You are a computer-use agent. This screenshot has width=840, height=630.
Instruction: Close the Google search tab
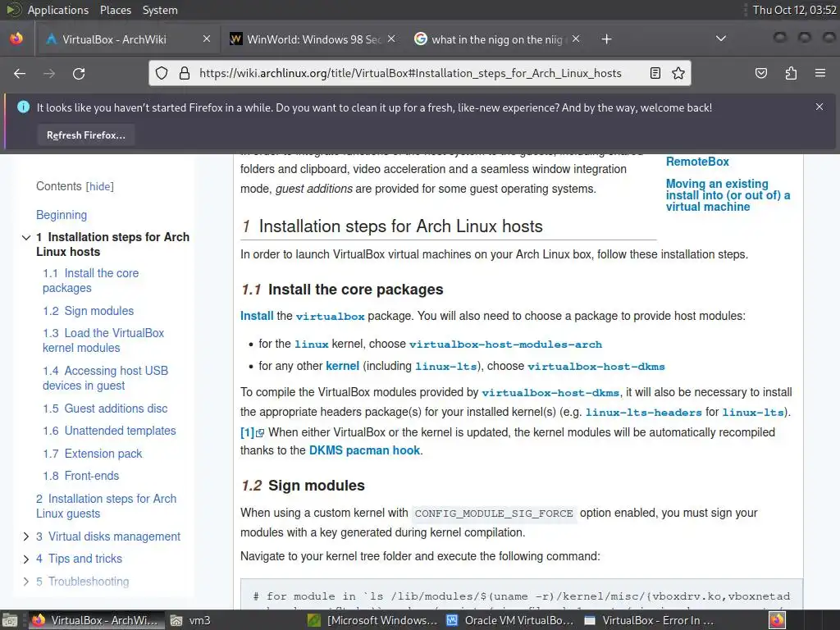tap(576, 39)
